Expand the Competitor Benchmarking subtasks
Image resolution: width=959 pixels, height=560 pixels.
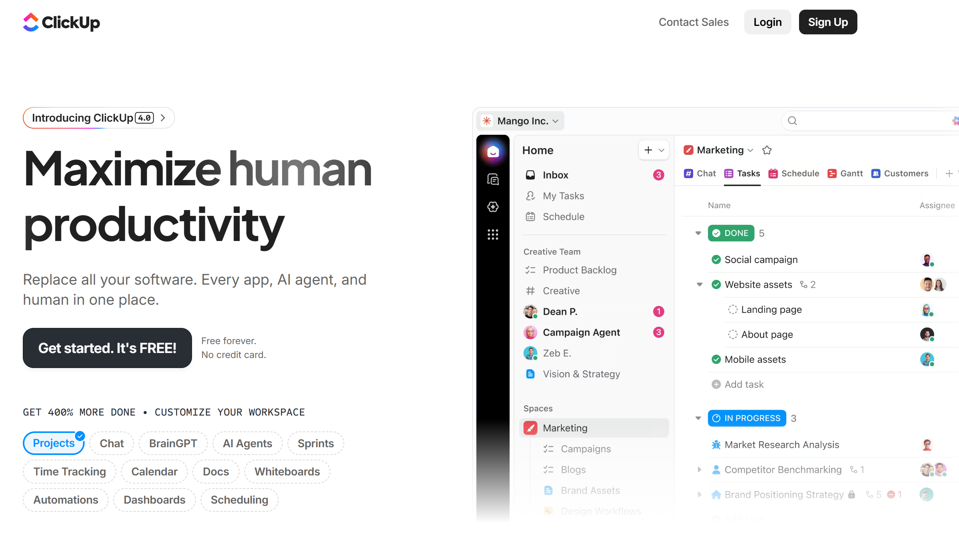[699, 470]
